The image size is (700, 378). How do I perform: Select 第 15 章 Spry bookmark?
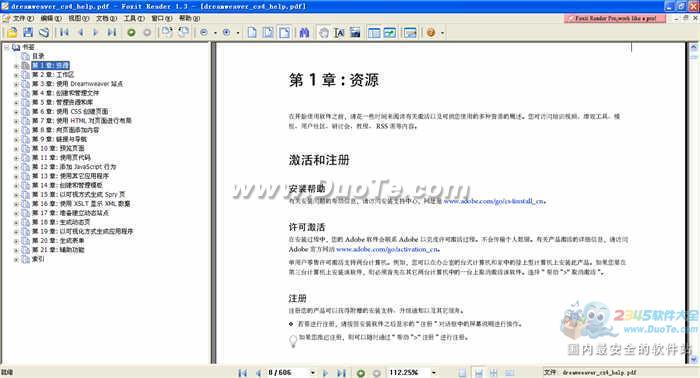pos(79,195)
